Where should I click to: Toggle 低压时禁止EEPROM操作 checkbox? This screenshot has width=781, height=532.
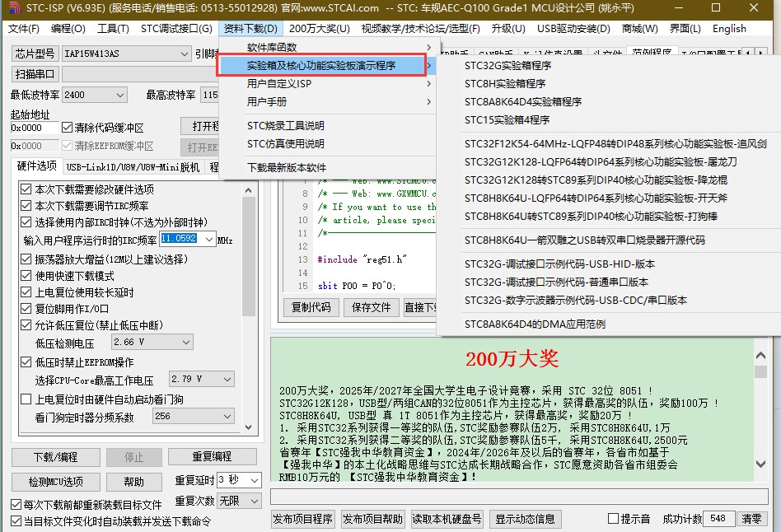pyautogui.click(x=26, y=362)
